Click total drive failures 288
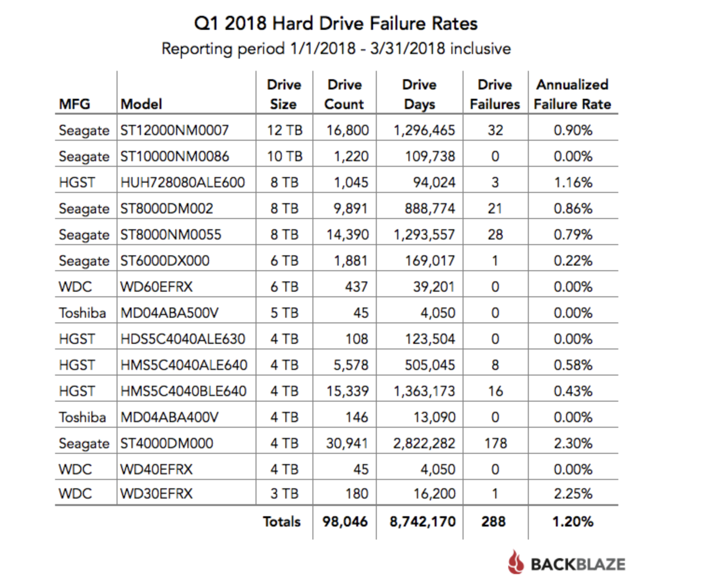 [494, 521]
